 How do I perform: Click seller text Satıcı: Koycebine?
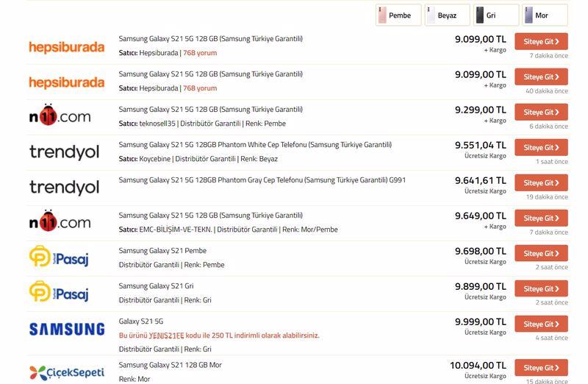[x=144, y=159]
